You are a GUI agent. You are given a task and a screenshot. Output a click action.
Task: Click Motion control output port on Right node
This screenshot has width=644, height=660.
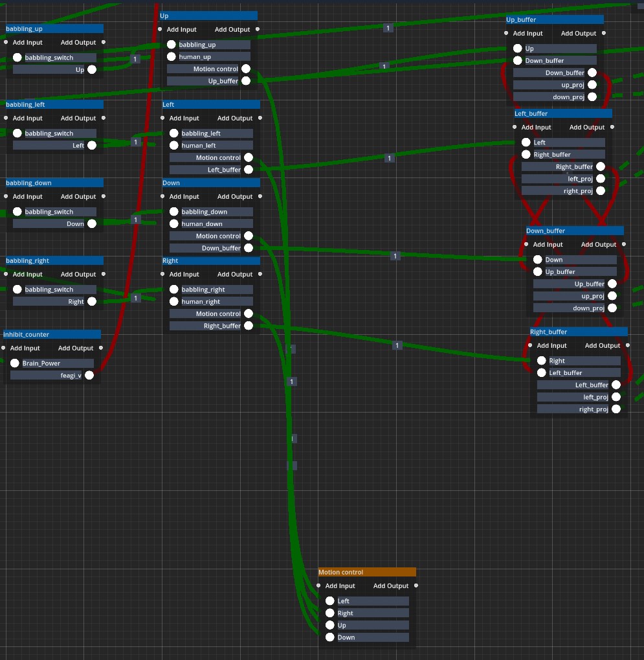pos(249,313)
